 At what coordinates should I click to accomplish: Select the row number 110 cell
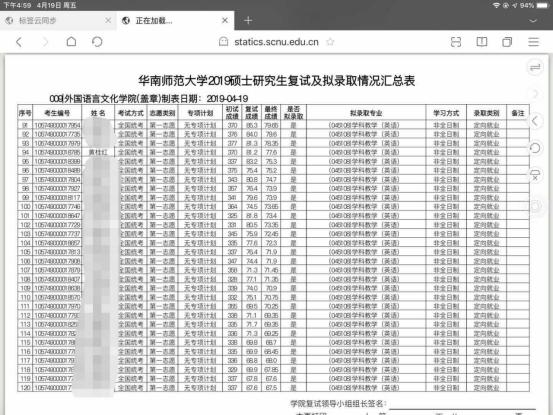tap(25, 297)
